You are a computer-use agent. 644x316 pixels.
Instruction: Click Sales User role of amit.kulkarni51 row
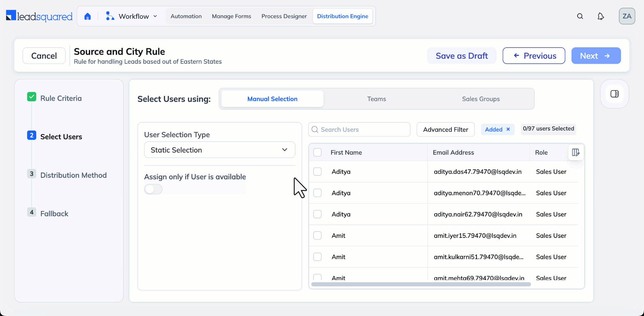[x=551, y=257]
